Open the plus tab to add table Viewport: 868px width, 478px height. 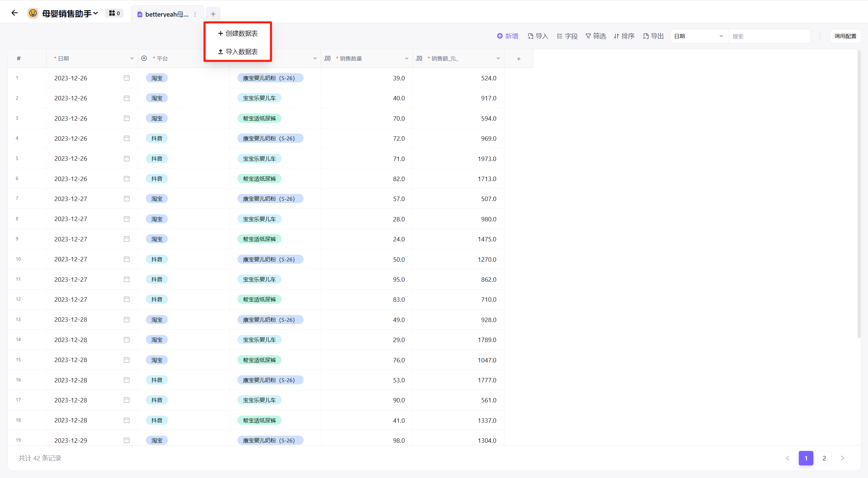point(213,14)
